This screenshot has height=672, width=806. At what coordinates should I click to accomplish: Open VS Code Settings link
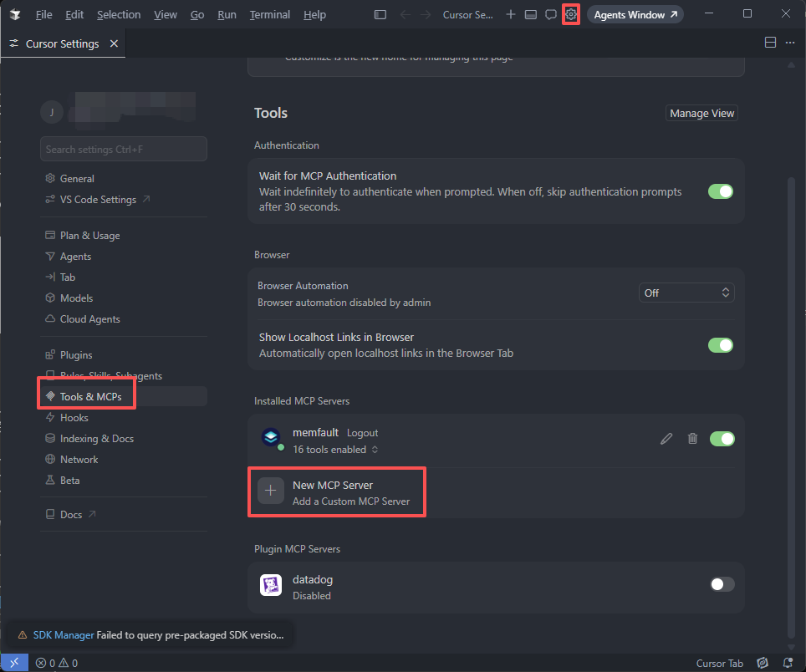(124, 199)
